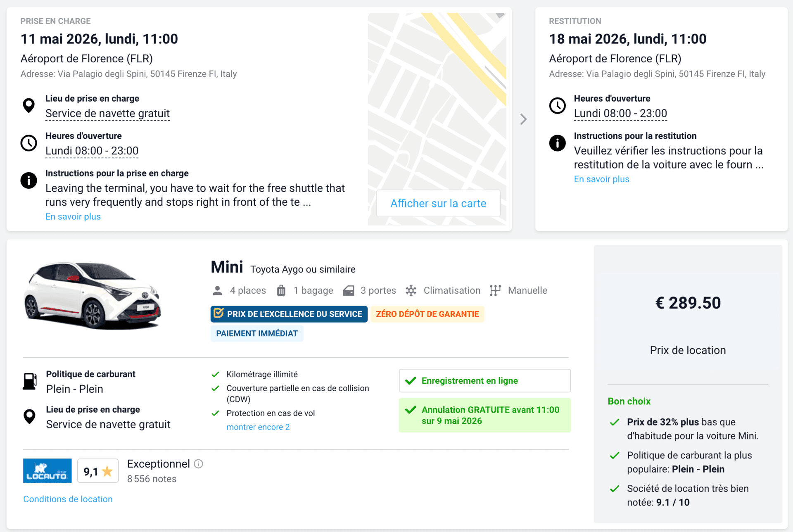This screenshot has width=793, height=532.
Task: Select the ZÉRO DÉPÔT DE GARANTIE badge
Action: 427,314
